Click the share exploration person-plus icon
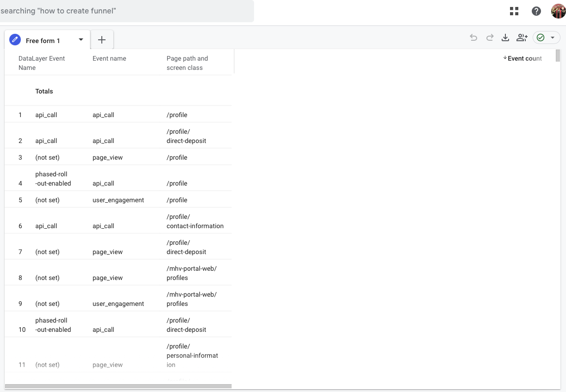The width and height of the screenshot is (566, 392). click(x=522, y=37)
